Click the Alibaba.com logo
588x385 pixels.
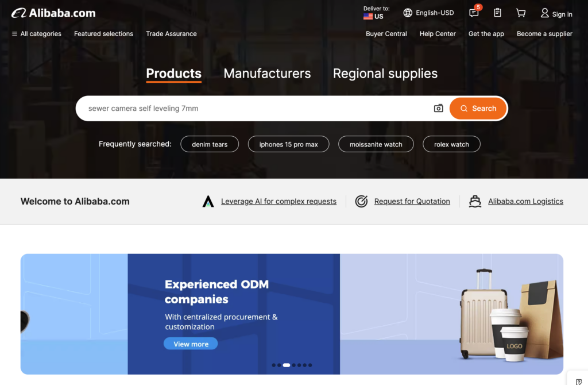[x=53, y=13]
